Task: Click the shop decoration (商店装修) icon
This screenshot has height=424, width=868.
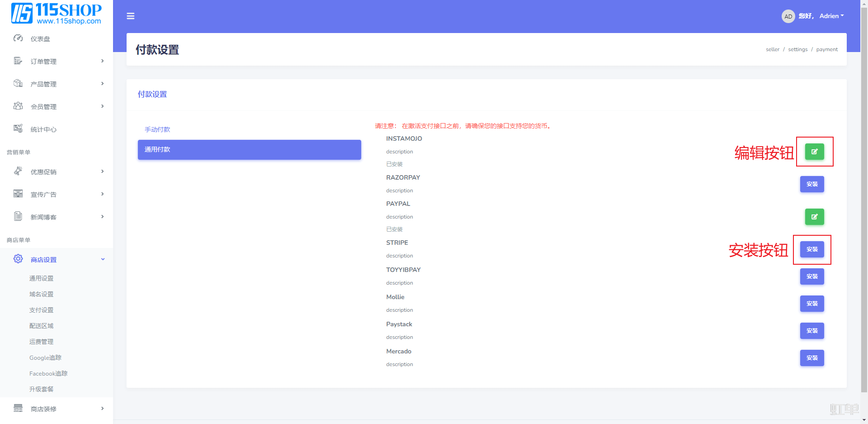Action: 18,409
